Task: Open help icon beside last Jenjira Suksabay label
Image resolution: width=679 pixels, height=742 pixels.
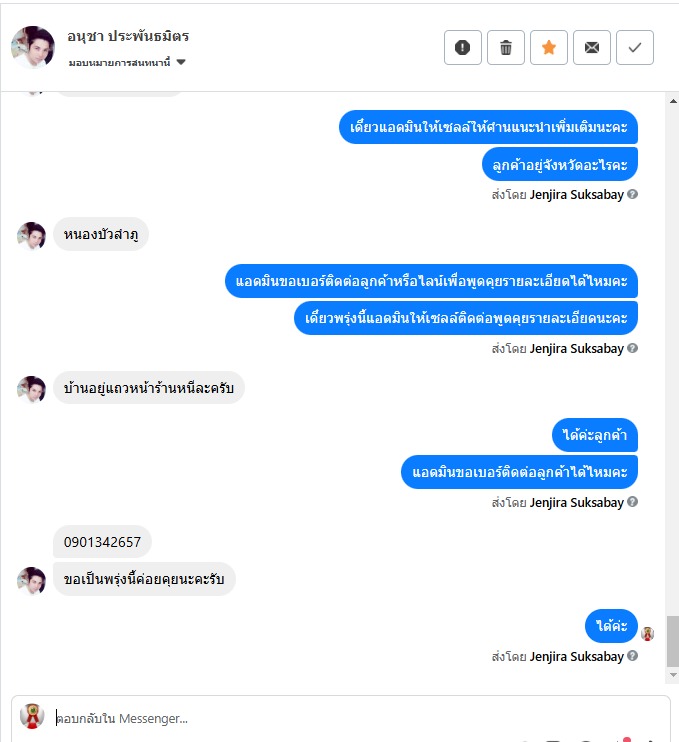Action: tap(632, 656)
